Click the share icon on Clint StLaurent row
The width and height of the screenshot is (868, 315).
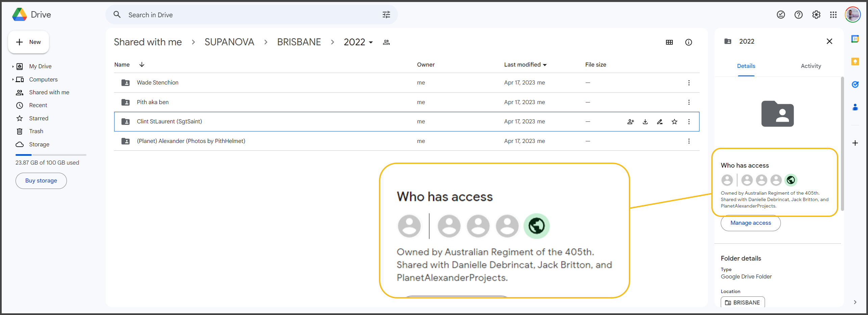click(631, 122)
